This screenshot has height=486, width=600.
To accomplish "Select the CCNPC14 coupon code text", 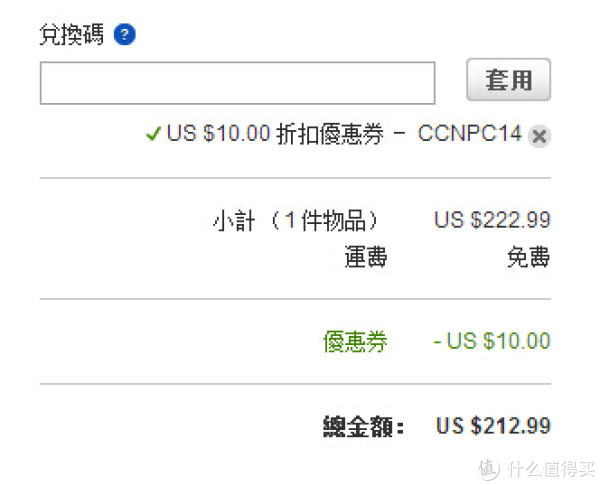I will click(x=470, y=134).
